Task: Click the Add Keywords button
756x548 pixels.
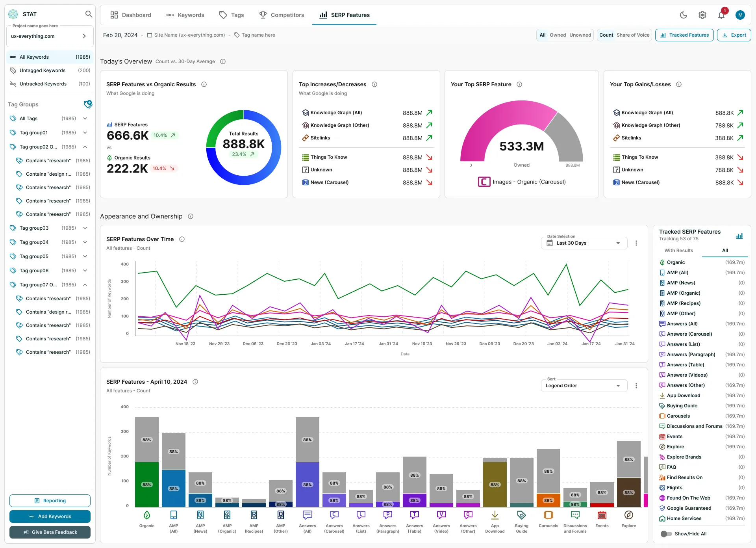Action: 50,516
